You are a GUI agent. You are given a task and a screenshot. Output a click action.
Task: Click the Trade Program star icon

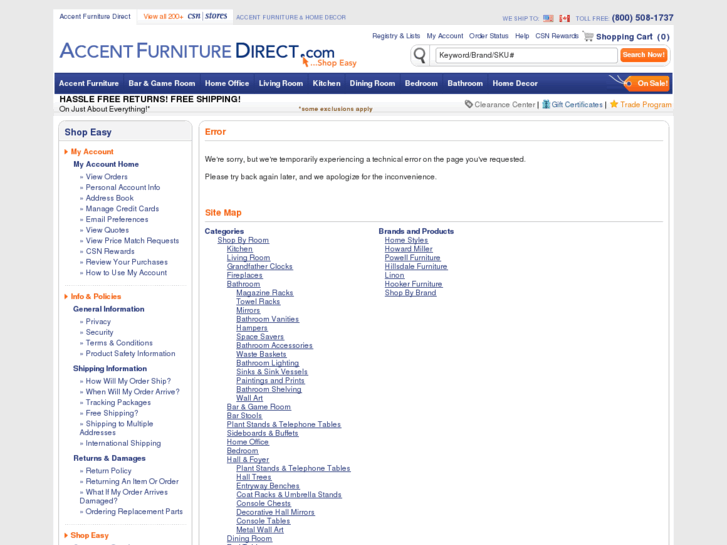(x=614, y=104)
